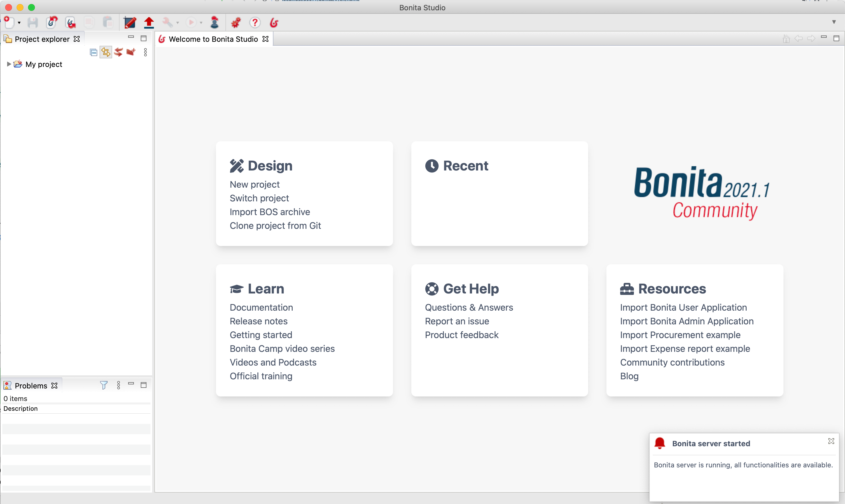The image size is (845, 504).
Task: Click the Switch project icon in Project explorer
Action: click(118, 52)
